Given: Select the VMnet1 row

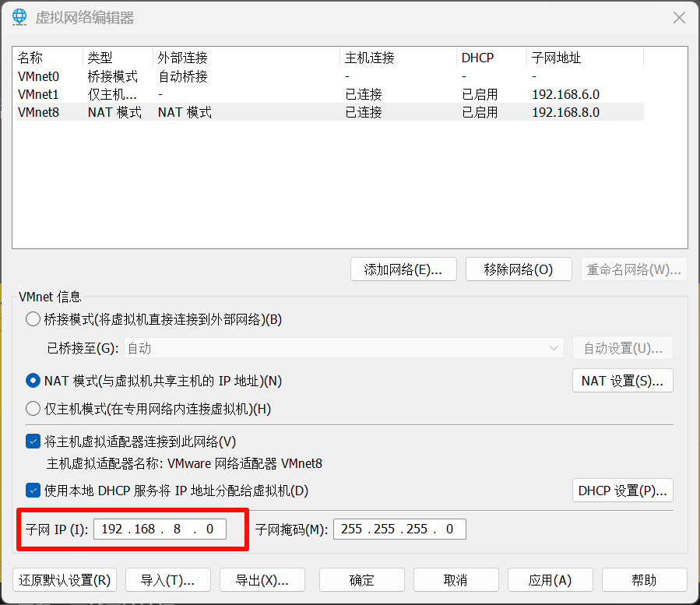Looking at the screenshot, I should pyautogui.click(x=330, y=94).
